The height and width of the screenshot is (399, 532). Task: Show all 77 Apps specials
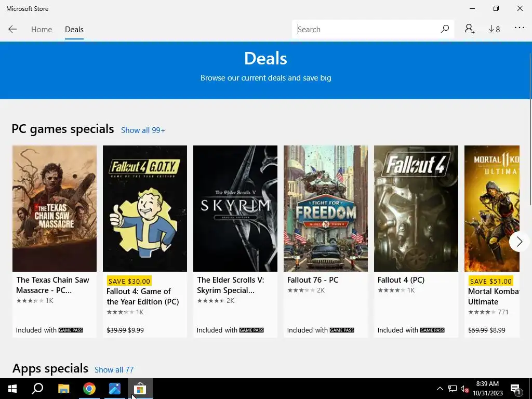point(114,370)
